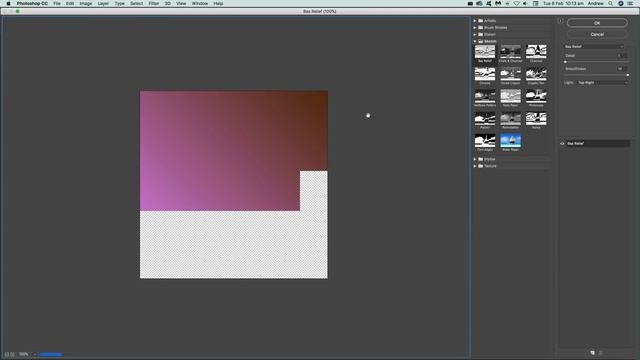Open the Notification Center icon
This screenshot has width=640, height=360.
click(630, 3)
